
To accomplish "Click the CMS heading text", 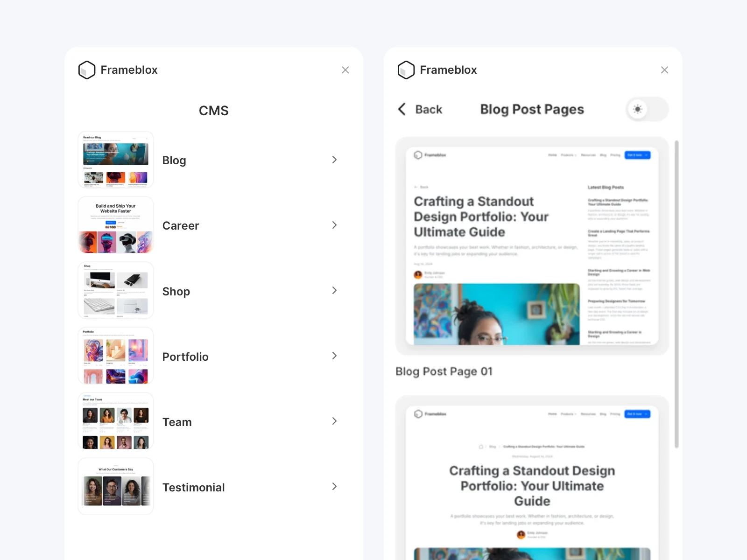I will point(214,111).
